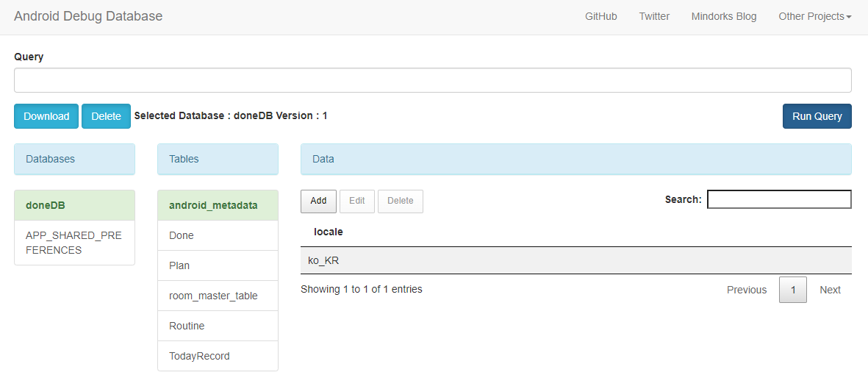Open the Mindorks Blog link
Viewport: 868px width, 389px height.
click(x=723, y=17)
